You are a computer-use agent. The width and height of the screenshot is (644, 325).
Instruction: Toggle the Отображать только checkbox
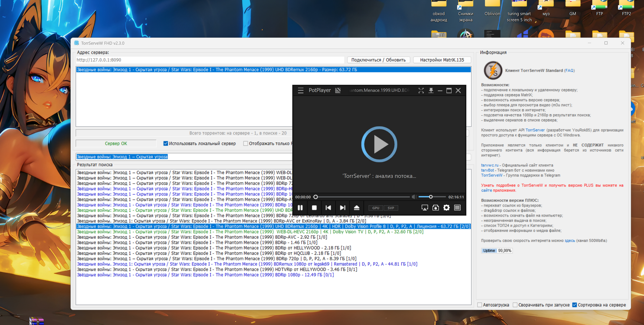pyautogui.click(x=246, y=143)
